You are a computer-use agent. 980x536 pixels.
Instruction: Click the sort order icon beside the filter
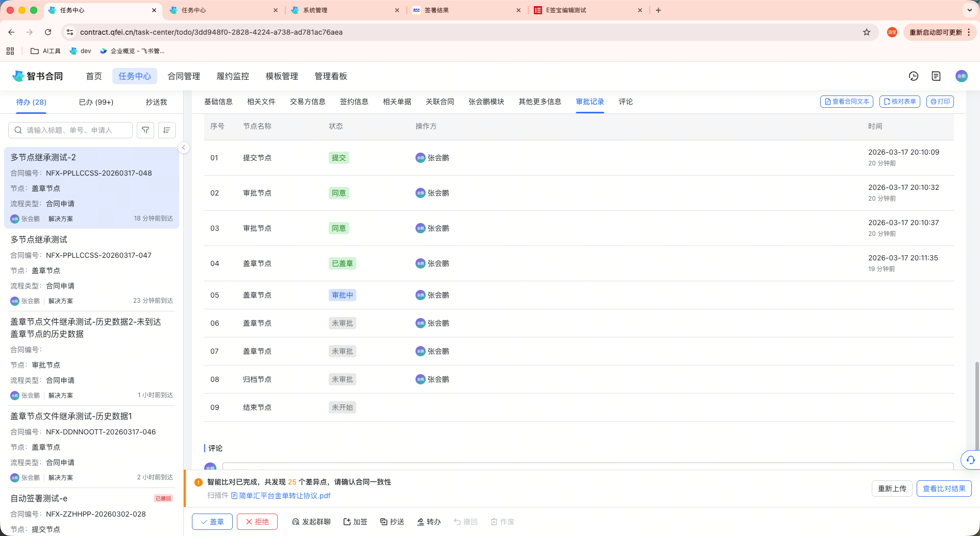tap(166, 130)
